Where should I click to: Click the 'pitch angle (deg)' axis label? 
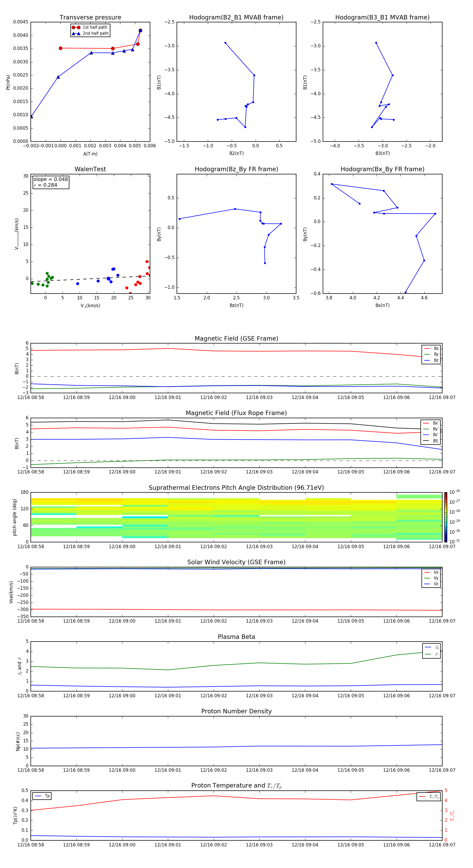coord(14,517)
